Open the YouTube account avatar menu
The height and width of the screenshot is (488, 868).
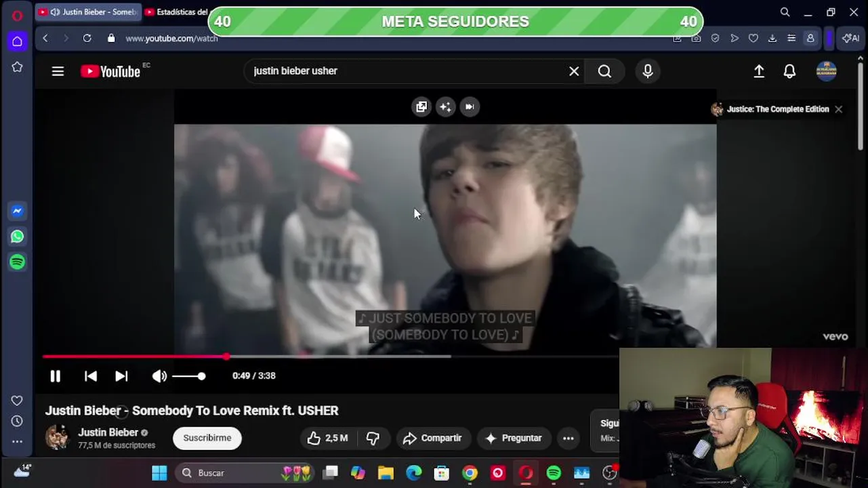[x=826, y=71]
